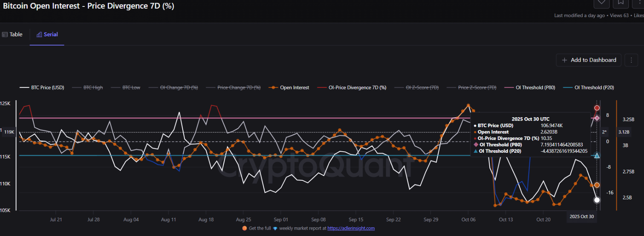Toggle OI-Price Divergence 7D (%) legend item
The image size is (644, 236).
click(352, 88)
